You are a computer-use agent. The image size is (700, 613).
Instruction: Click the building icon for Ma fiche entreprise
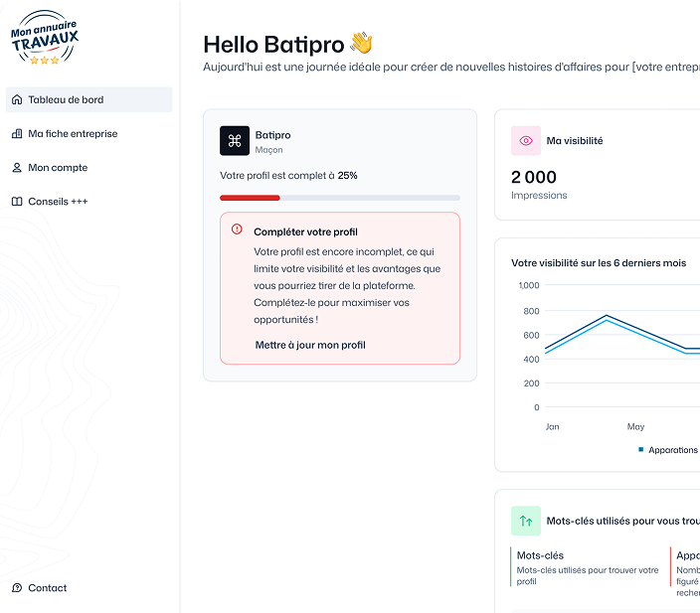[x=17, y=134]
